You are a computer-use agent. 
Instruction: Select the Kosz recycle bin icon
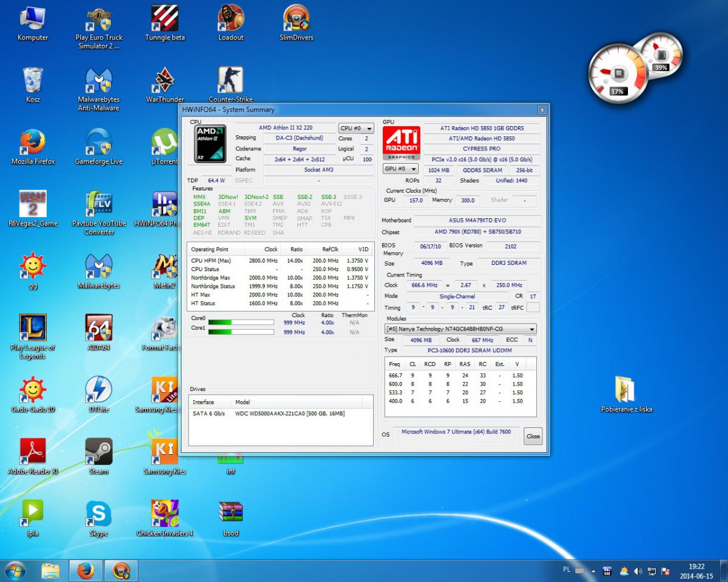(x=33, y=85)
